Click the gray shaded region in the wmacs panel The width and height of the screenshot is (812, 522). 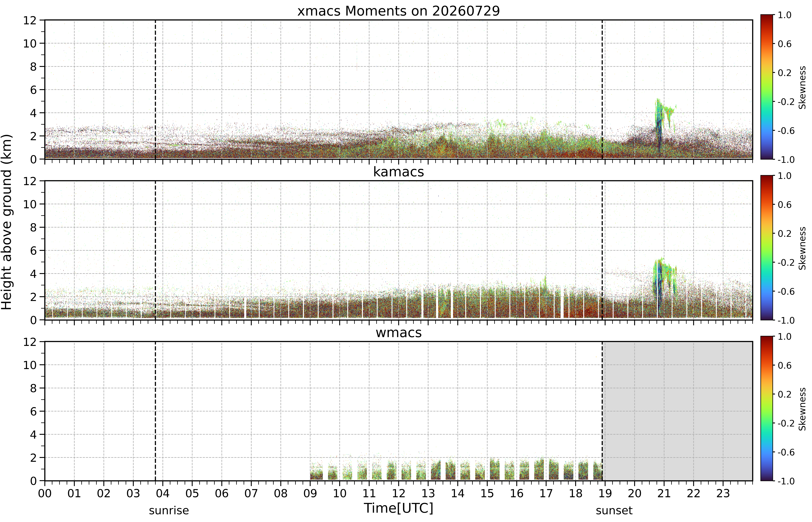(677, 411)
